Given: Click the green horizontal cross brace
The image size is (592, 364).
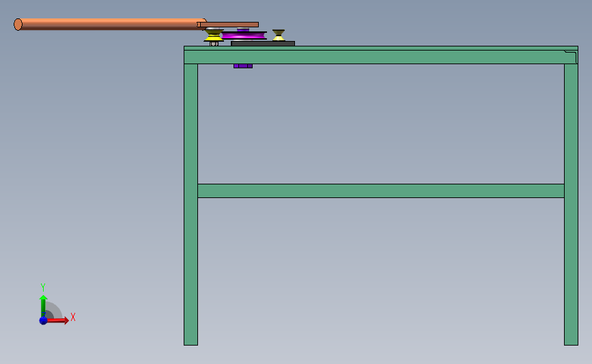Looking at the screenshot, I should (381, 191).
